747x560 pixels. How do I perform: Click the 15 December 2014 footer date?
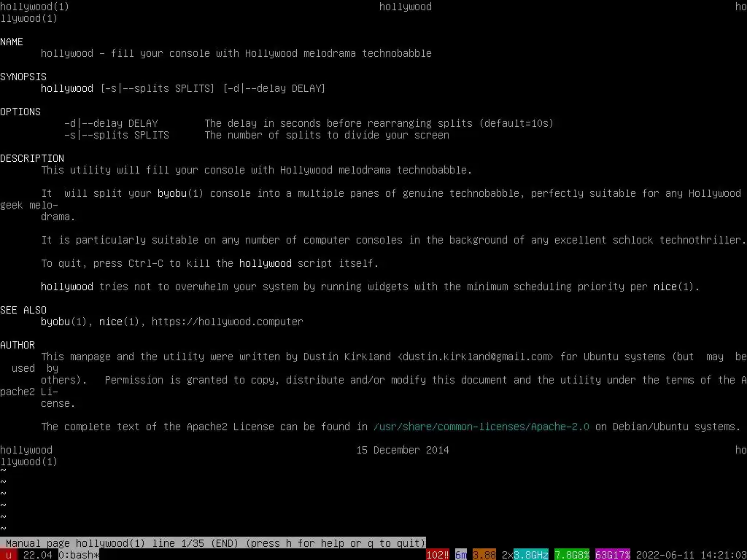pyautogui.click(x=403, y=449)
